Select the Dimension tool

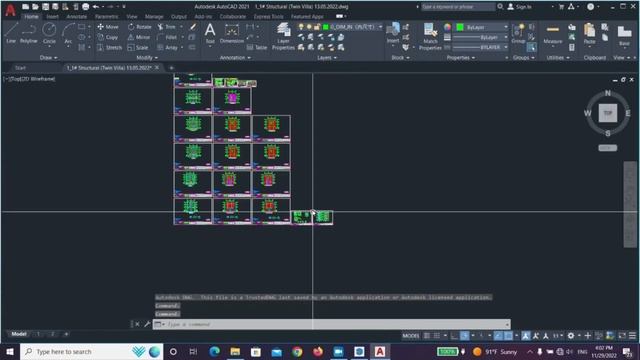click(x=231, y=33)
